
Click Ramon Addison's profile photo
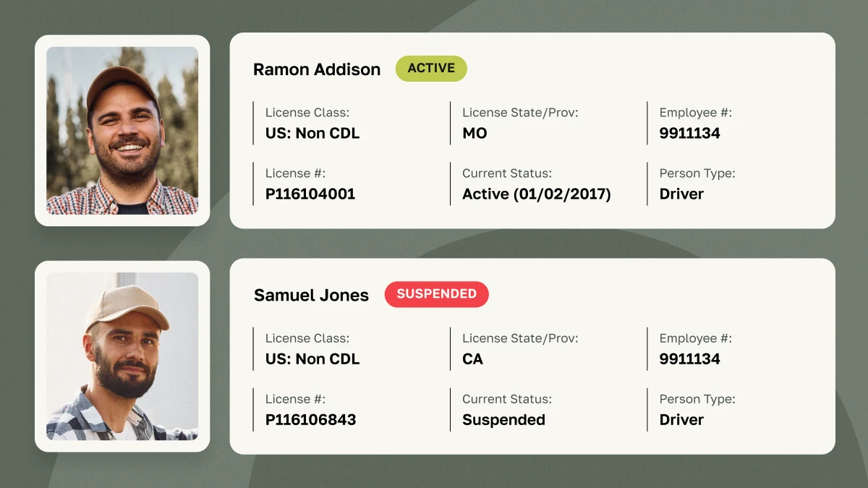[122, 131]
